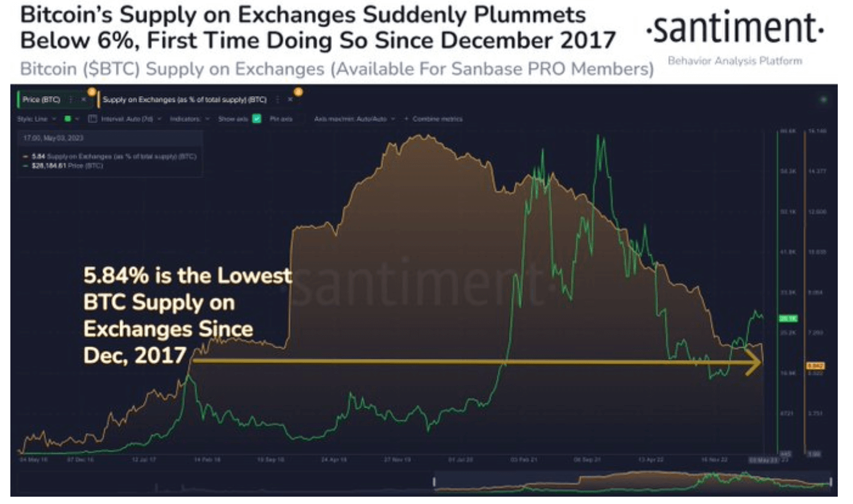Viewport: 853px width, 504px height.
Task: Toggle the Show axis checkbox
Action: pyautogui.click(x=257, y=119)
